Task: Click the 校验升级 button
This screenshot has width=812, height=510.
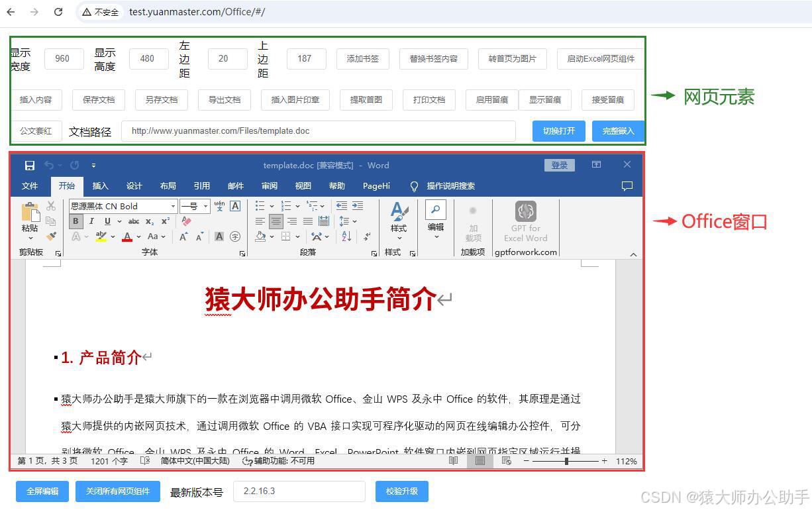Action: [x=402, y=491]
